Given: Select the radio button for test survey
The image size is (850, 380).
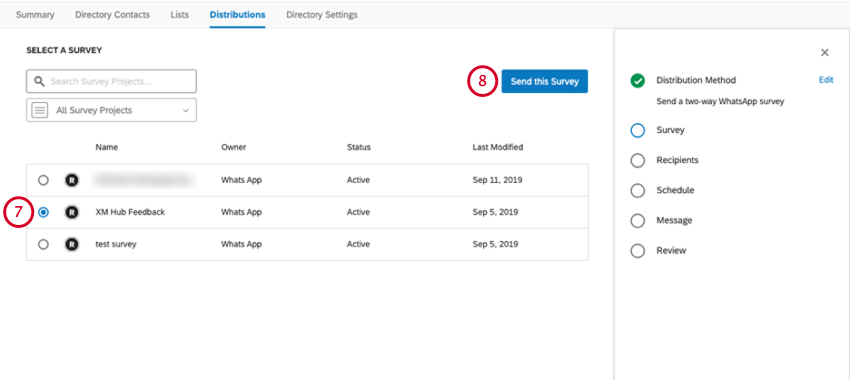Looking at the screenshot, I should click(x=43, y=244).
